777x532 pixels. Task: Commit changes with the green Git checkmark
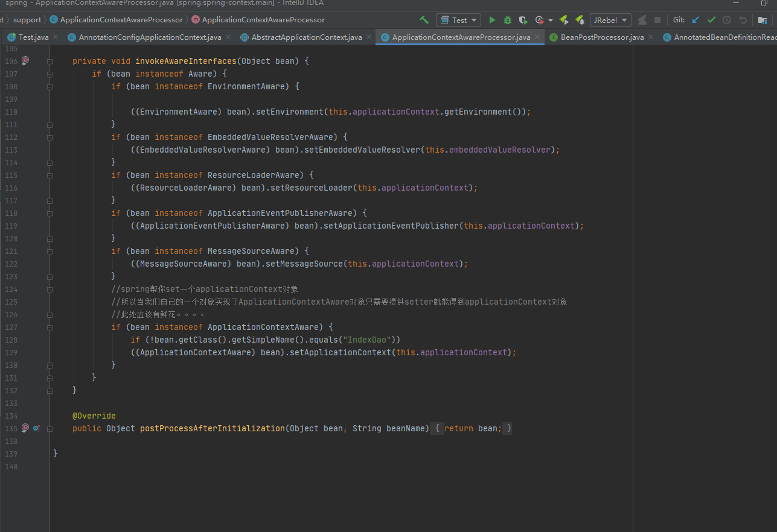coord(711,20)
